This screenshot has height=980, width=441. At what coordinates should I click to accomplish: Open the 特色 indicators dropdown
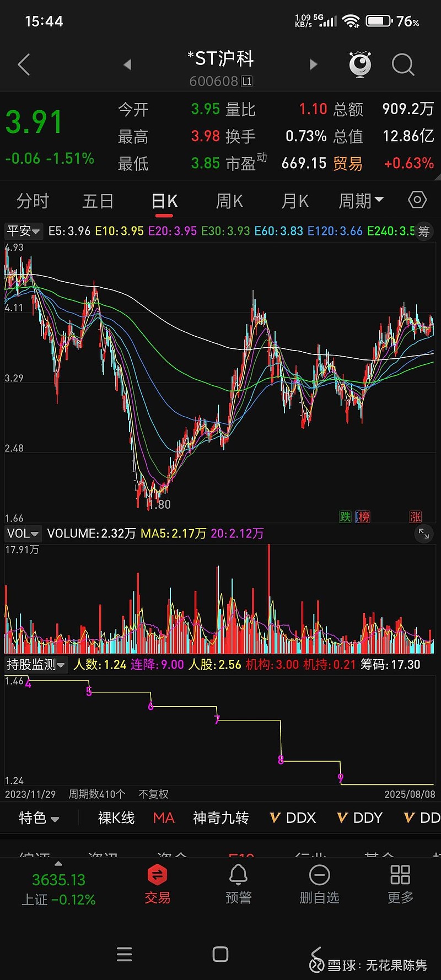39,818
